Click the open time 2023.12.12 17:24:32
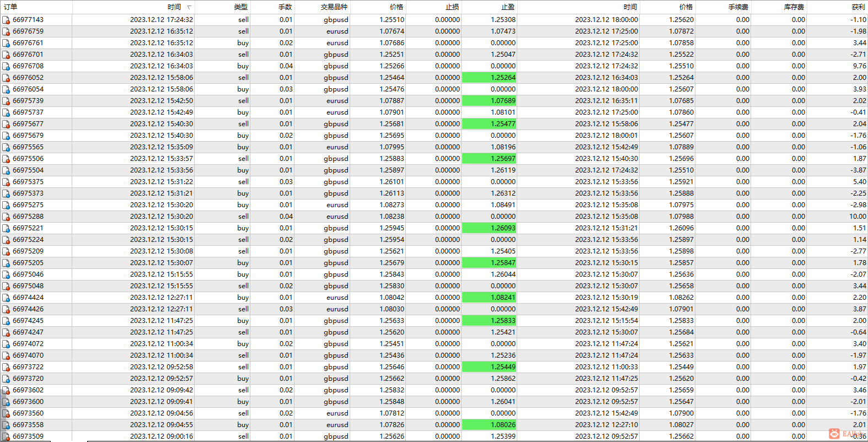This screenshot has width=868, height=442. tap(162, 20)
